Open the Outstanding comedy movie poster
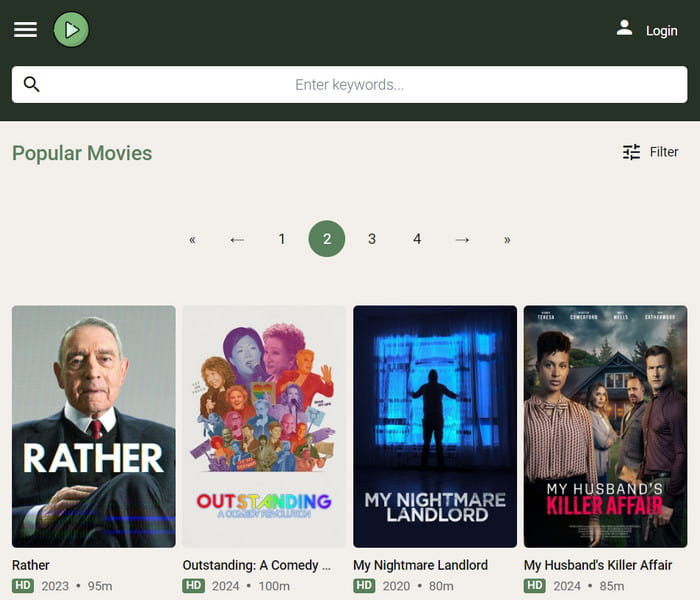Viewport: 700px width, 600px height. [x=264, y=426]
